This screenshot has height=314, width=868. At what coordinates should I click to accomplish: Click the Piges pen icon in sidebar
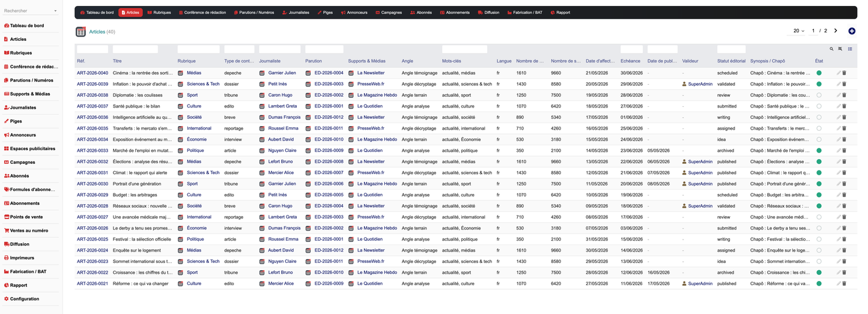coord(6,121)
